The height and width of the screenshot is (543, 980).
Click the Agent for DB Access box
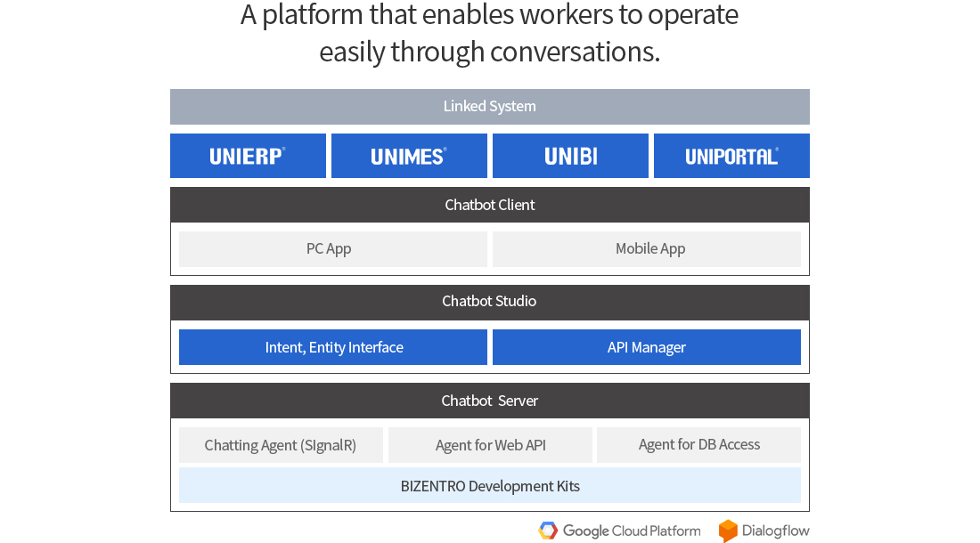pyautogui.click(x=698, y=445)
